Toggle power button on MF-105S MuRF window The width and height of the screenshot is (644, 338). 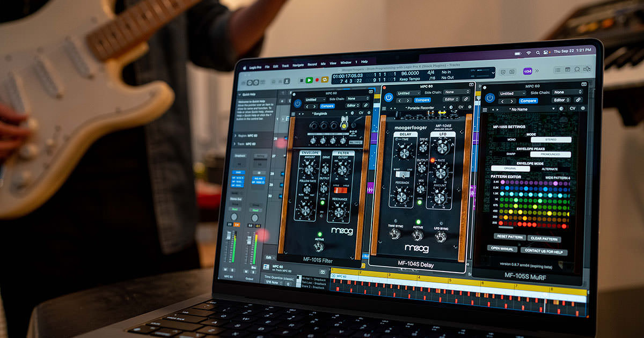point(489,98)
